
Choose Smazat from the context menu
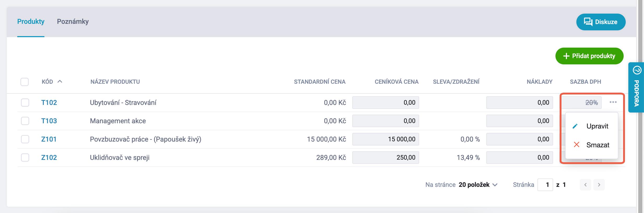point(598,145)
